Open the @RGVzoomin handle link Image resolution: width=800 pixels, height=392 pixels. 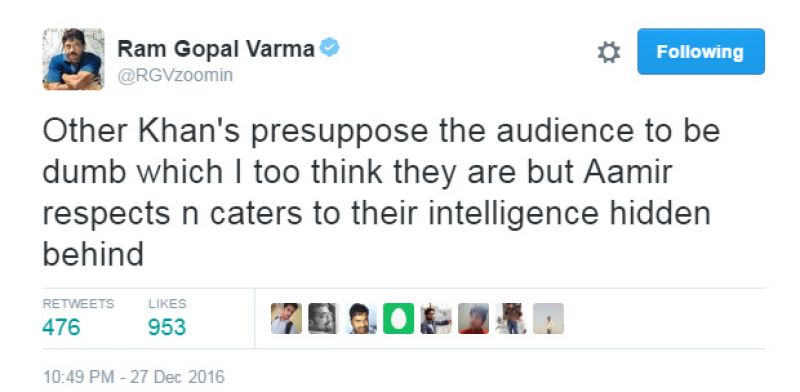(x=175, y=76)
